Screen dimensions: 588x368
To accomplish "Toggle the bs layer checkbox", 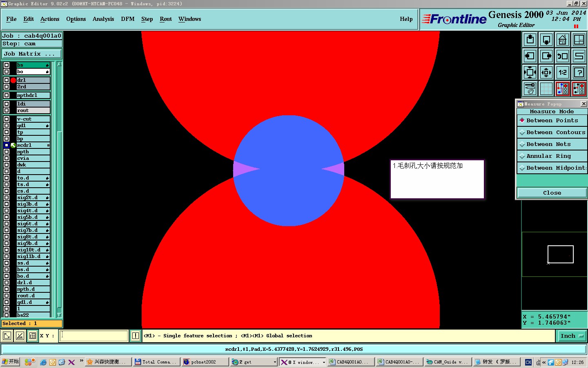I will 7,65.
